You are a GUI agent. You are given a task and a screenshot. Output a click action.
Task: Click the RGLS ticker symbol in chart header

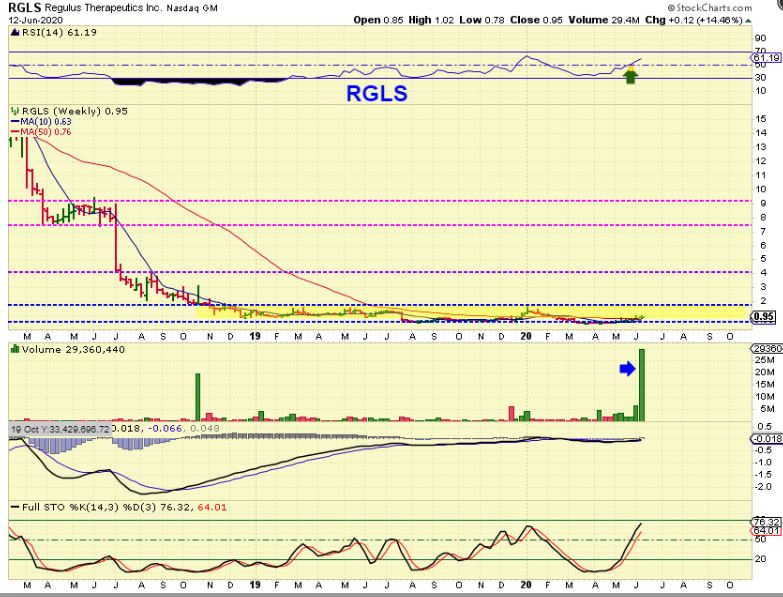tap(25, 7)
